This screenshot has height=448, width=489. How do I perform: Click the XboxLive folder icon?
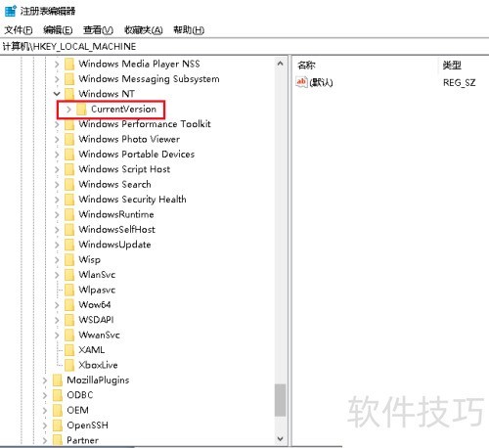[69, 366]
